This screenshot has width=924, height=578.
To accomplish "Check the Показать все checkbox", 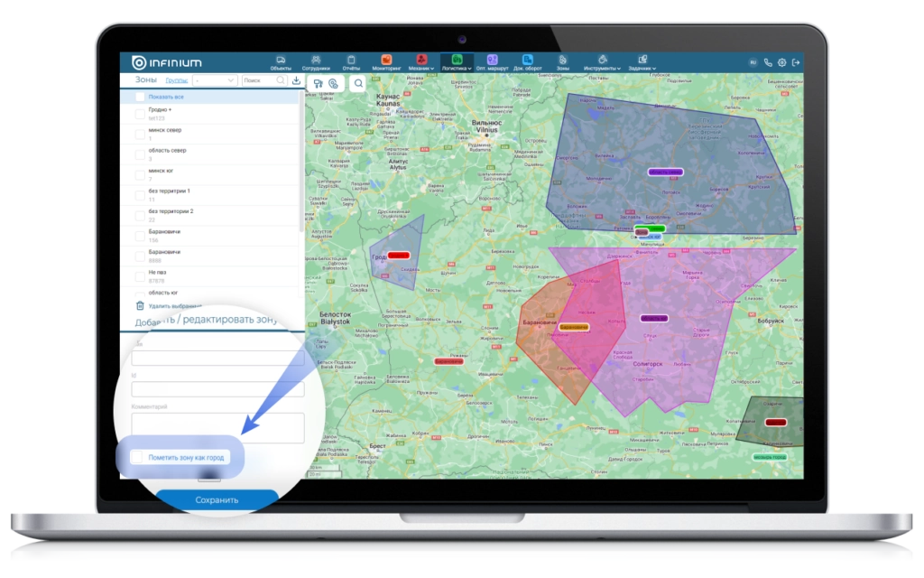I will tap(140, 97).
